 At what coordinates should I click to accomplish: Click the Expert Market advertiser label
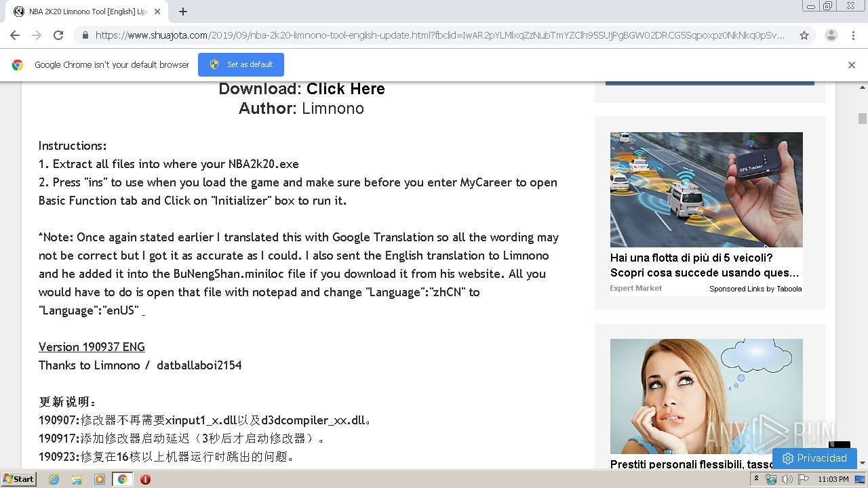[635, 288]
